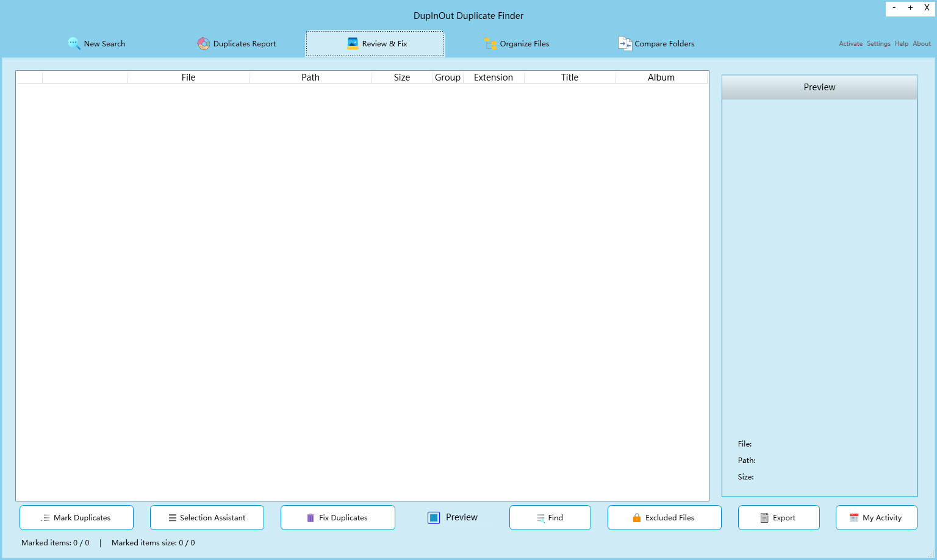Viewport: 937px width, 560px height.
Task: Minimize the window with the '-' button
Action: [894, 8]
